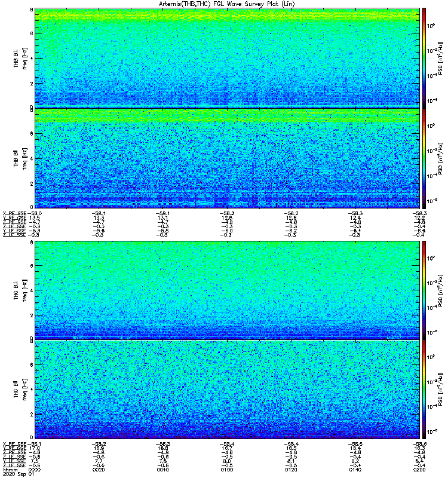Click the 'THC B⊥ freq [Hz]' axis label
This screenshot has width=448, height=478.
click(x=20, y=290)
